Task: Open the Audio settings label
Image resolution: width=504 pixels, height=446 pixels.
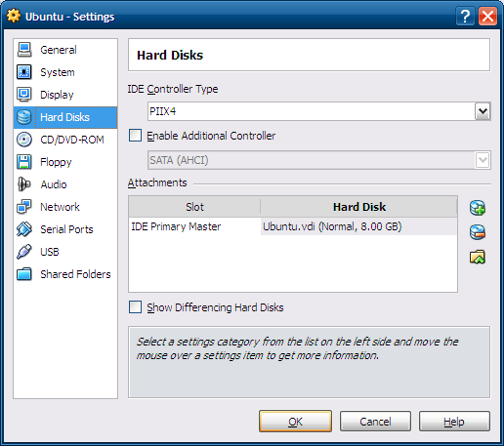Action: [x=54, y=184]
